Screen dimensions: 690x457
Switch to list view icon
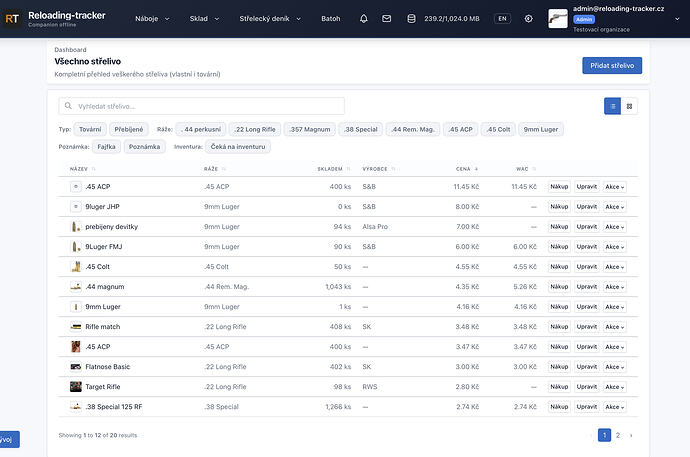click(x=612, y=106)
